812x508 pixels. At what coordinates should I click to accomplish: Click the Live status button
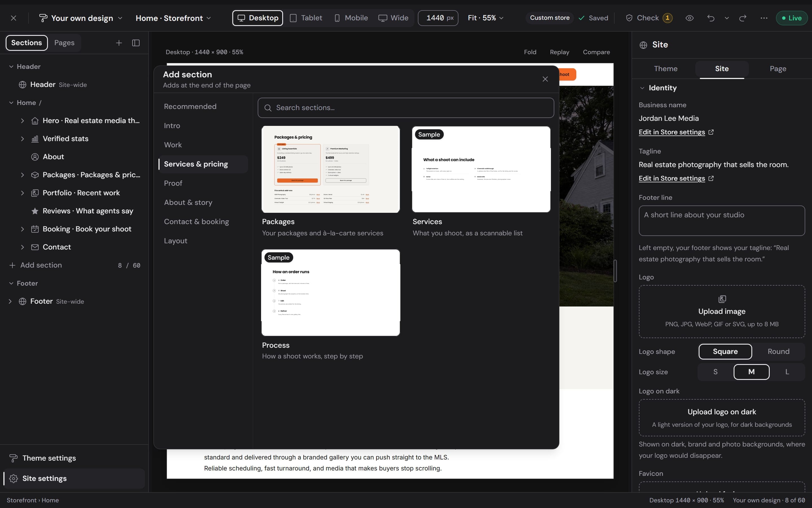click(x=791, y=18)
